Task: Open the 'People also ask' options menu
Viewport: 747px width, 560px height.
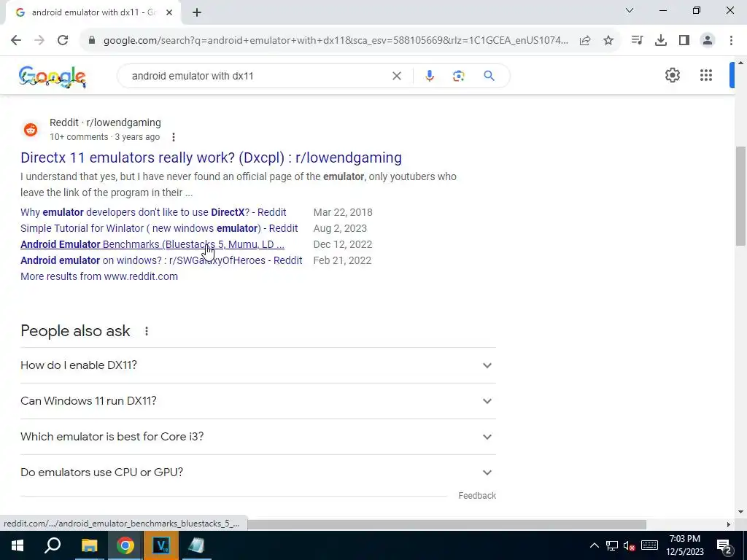Action: [147, 331]
